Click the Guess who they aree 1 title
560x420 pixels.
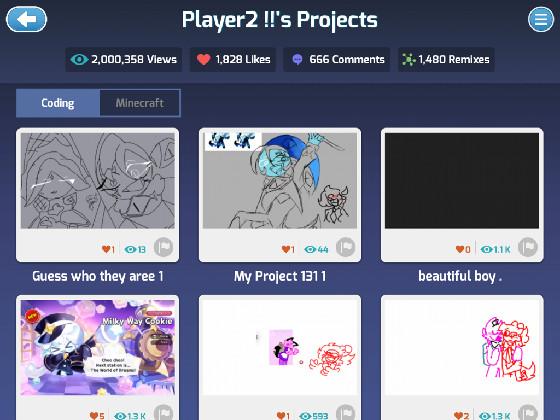98,276
